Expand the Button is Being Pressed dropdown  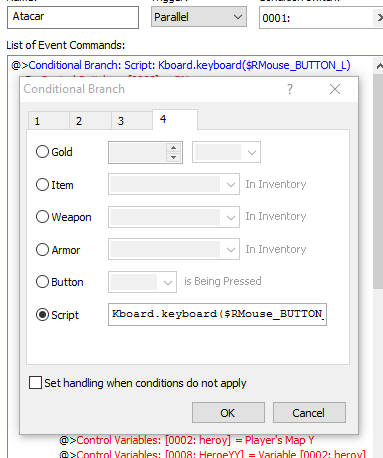coord(142,282)
